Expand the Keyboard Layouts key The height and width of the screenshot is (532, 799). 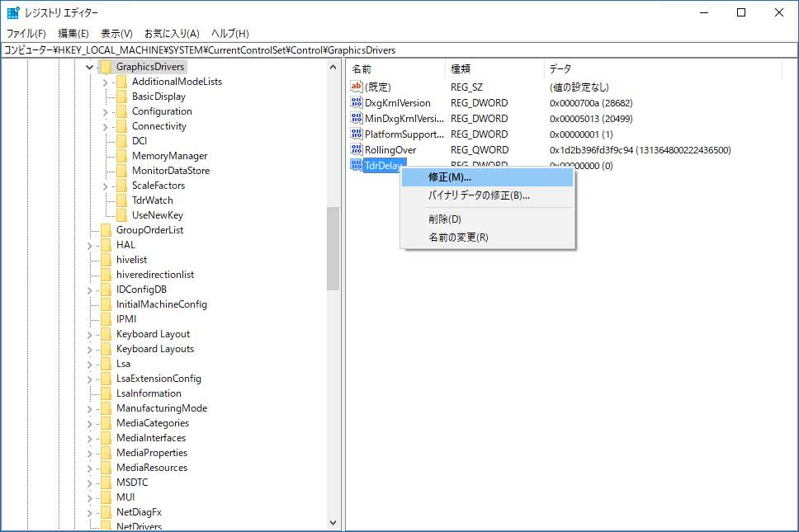point(90,349)
